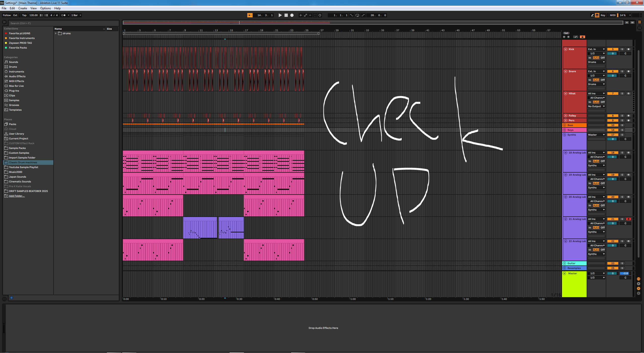Arm the 21 Analog Lab track
644x353 pixels.
click(x=628, y=219)
